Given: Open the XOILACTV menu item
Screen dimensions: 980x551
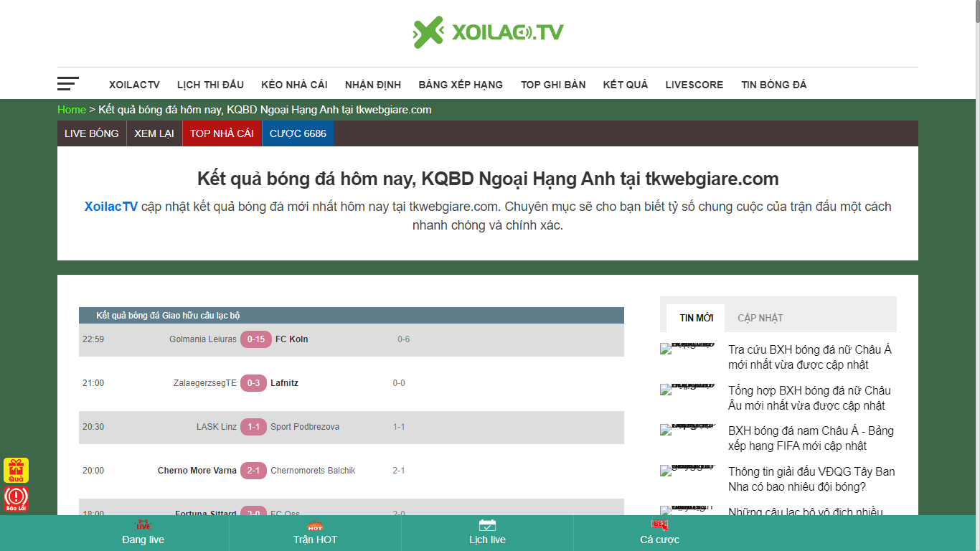Looking at the screenshot, I should pos(134,85).
